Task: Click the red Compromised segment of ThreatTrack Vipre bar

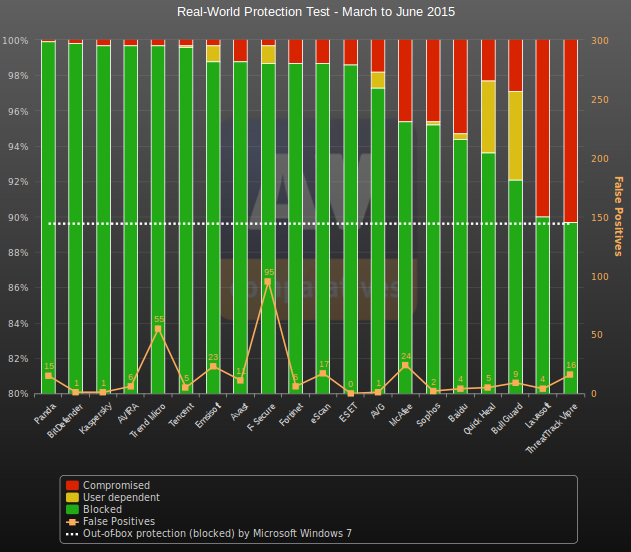Action: pos(570,131)
